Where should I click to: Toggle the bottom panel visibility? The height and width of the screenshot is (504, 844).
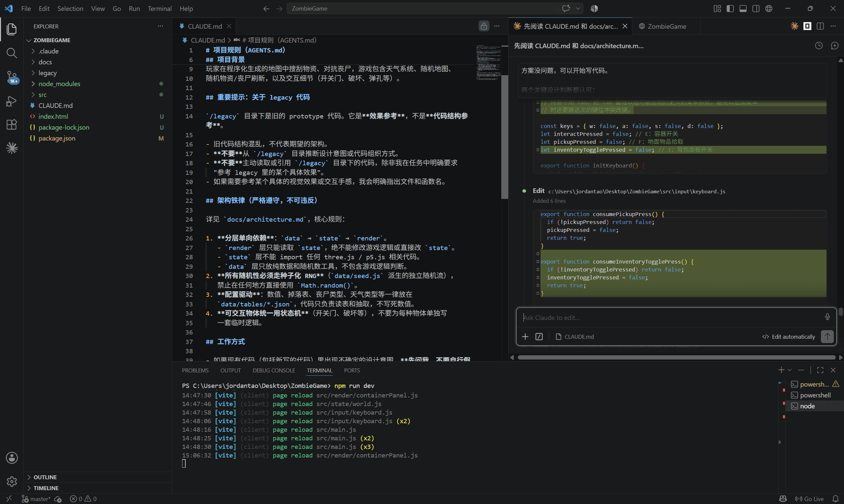point(743,9)
